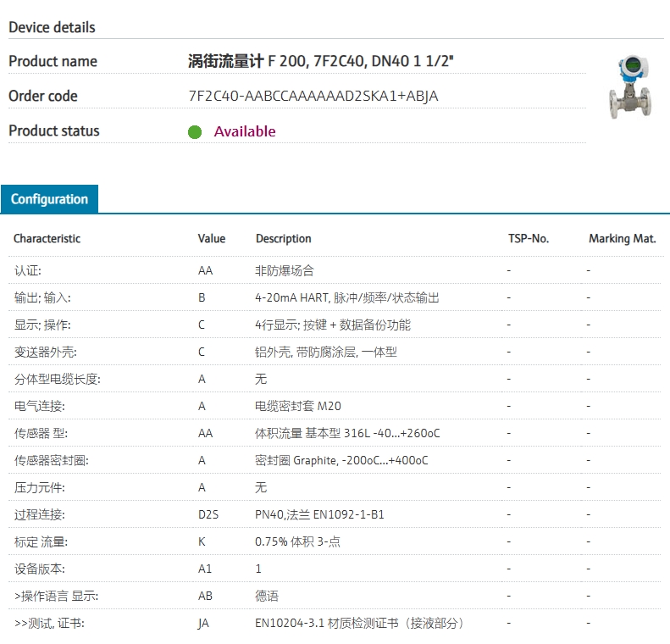
Task: Click the Marking Mat. column header
Action: tap(622, 238)
